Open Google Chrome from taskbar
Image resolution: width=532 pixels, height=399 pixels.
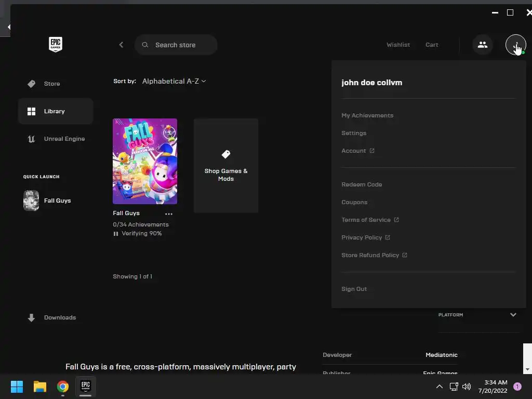point(63,387)
